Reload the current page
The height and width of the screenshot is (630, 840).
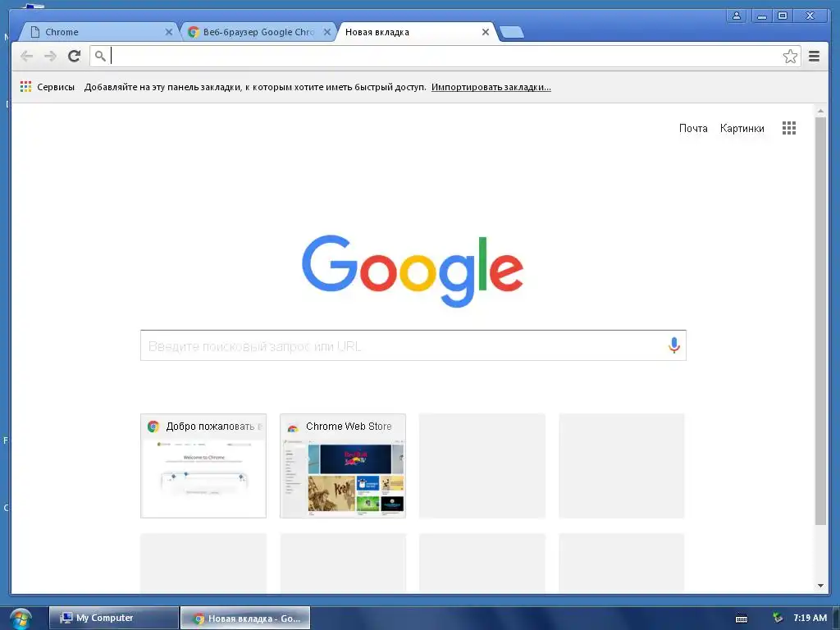[x=75, y=57]
